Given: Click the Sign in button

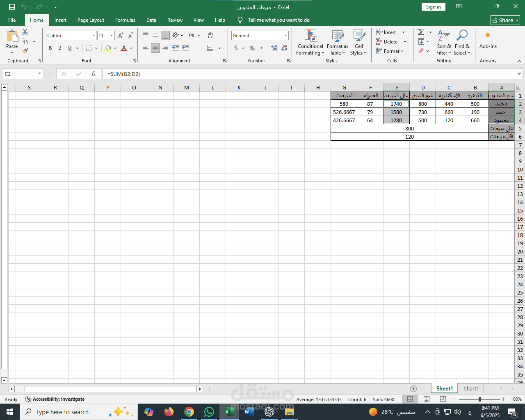Looking at the screenshot, I should click(433, 7).
